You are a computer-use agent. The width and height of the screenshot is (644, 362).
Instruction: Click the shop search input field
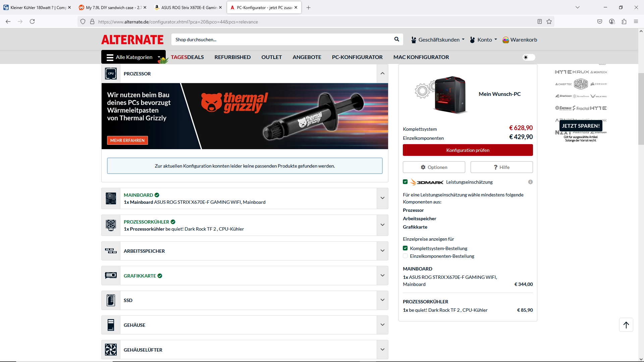(282, 40)
